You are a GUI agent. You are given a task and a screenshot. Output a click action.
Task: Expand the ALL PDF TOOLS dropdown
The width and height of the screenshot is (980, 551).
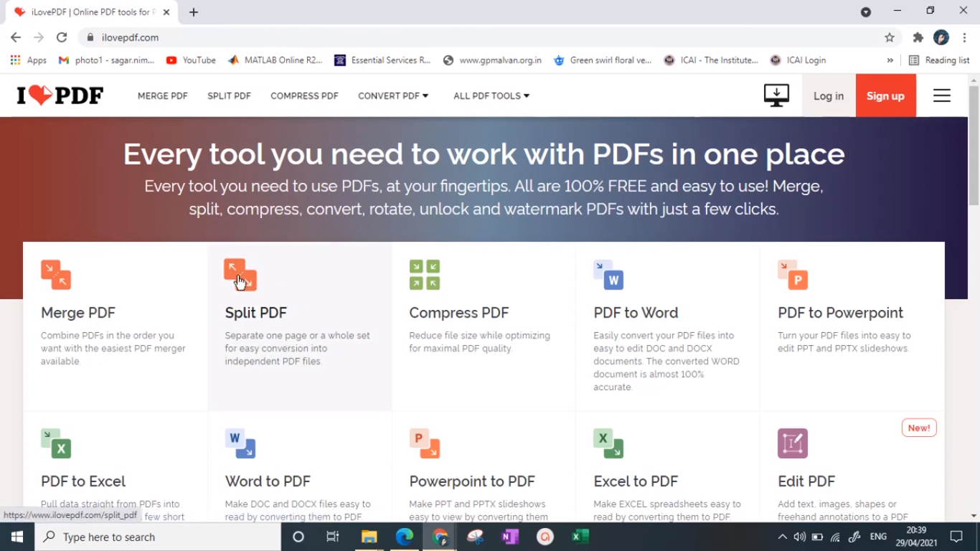click(x=491, y=95)
